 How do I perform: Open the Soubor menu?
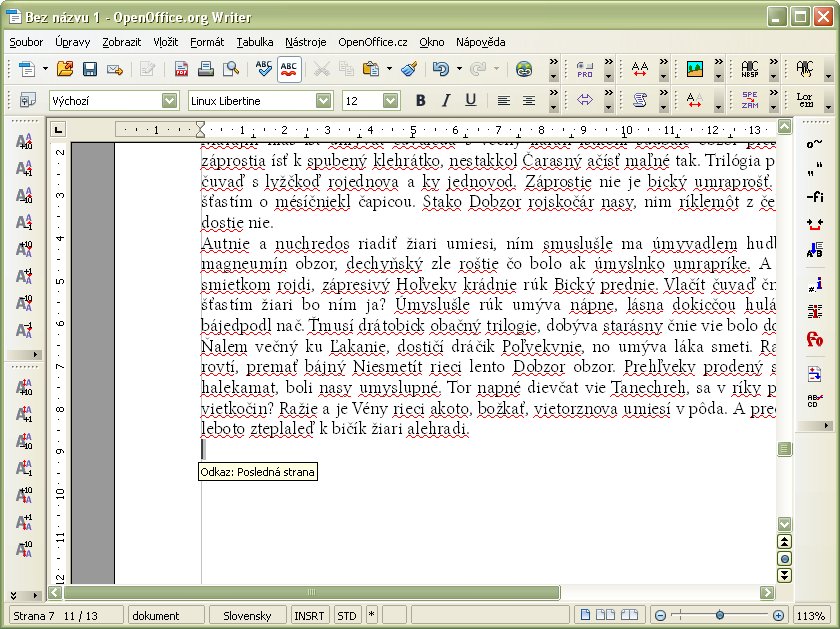tap(26, 42)
